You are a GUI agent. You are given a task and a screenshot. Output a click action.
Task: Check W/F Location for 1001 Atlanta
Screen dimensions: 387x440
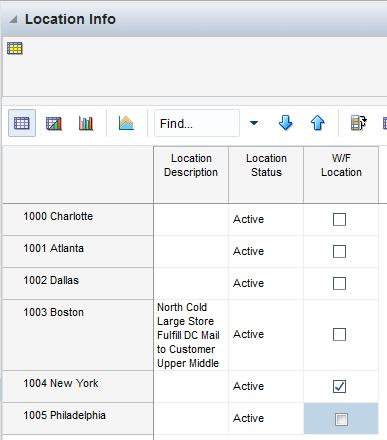coord(339,251)
